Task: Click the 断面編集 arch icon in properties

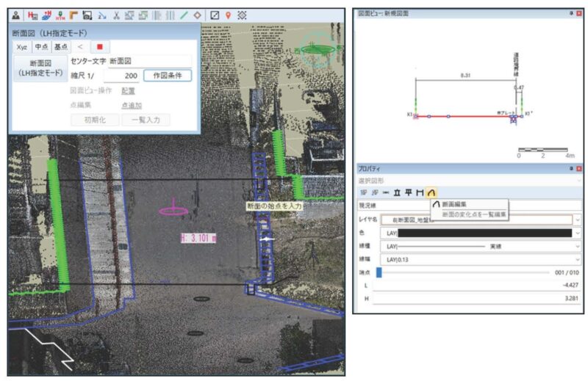Action: click(x=431, y=192)
